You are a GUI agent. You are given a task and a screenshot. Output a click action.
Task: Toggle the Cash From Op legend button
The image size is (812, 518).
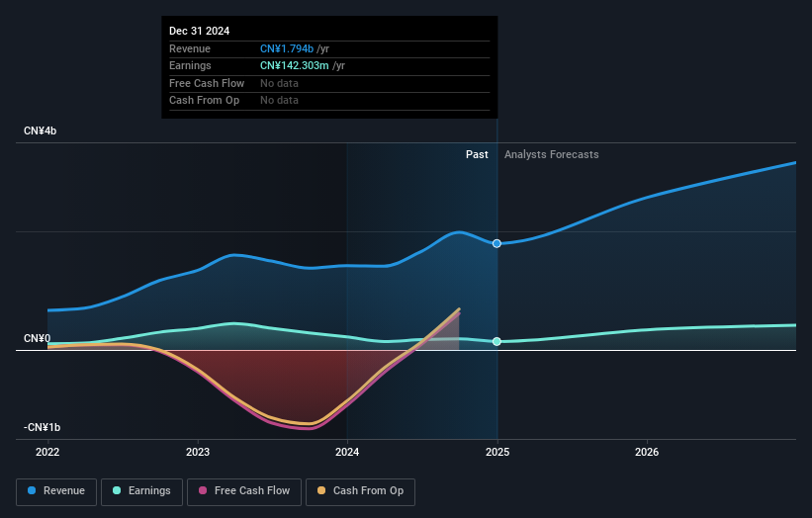360,491
